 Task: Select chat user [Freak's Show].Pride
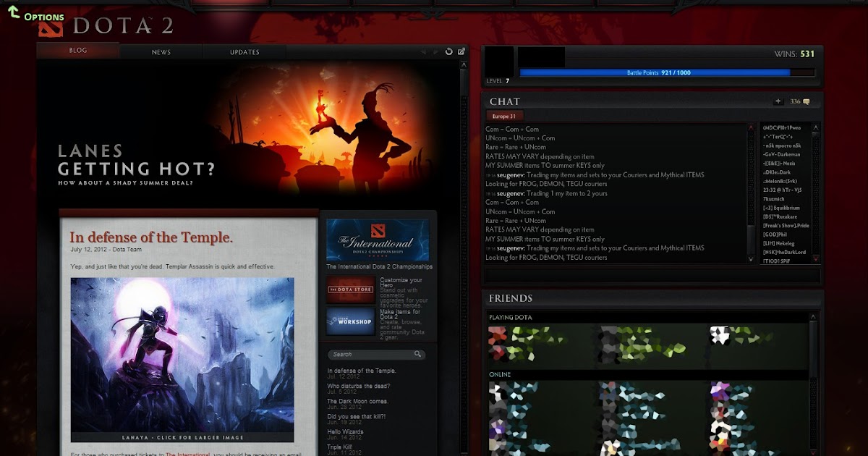tap(786, 226)
